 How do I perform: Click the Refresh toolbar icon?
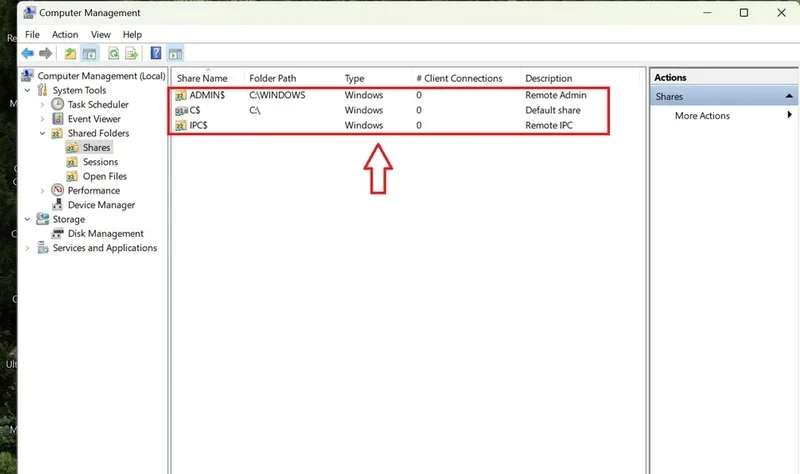click(x=113, y=53)
